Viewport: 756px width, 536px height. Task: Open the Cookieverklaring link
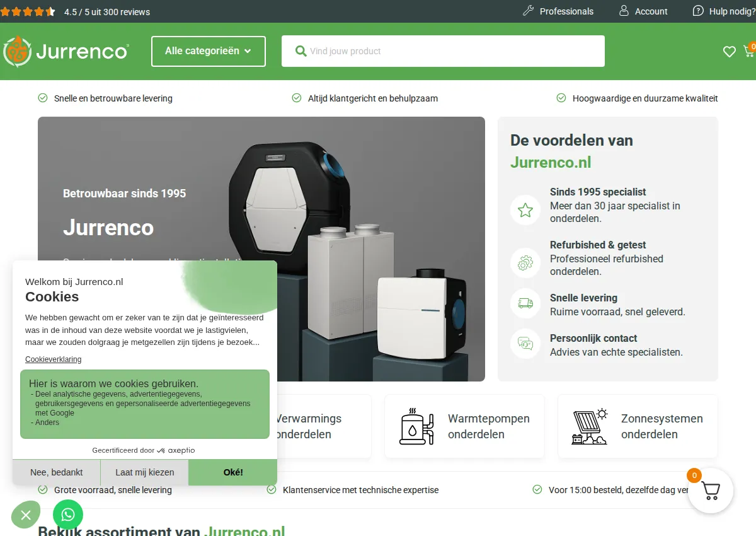pyautogui.click(x=54, y=359)
